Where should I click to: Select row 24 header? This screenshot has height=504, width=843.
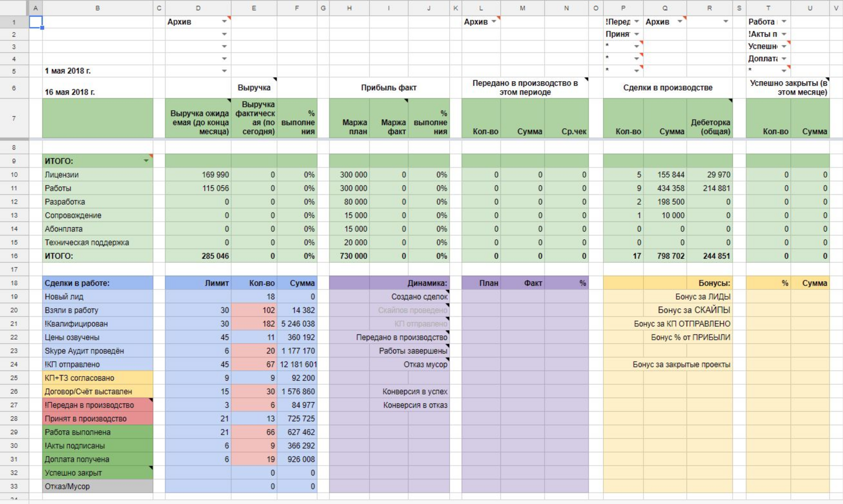[x=14, y=364]
